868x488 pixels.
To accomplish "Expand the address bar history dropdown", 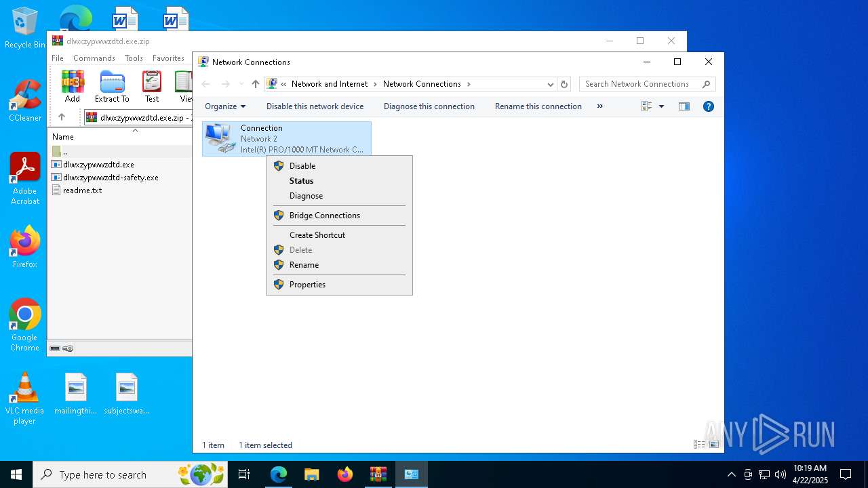I will pos(551,84).
